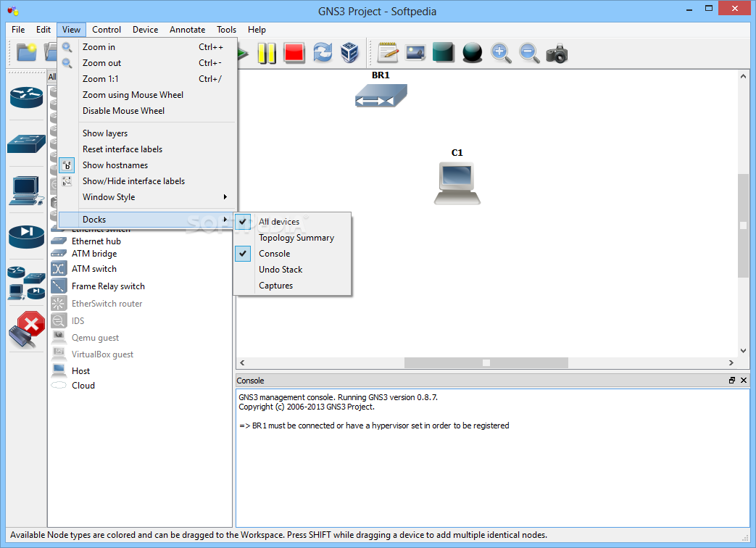This screenshot has width=756, height=548.
Task: Click the Frame Relay switch icon
Action: click(58, 286)
